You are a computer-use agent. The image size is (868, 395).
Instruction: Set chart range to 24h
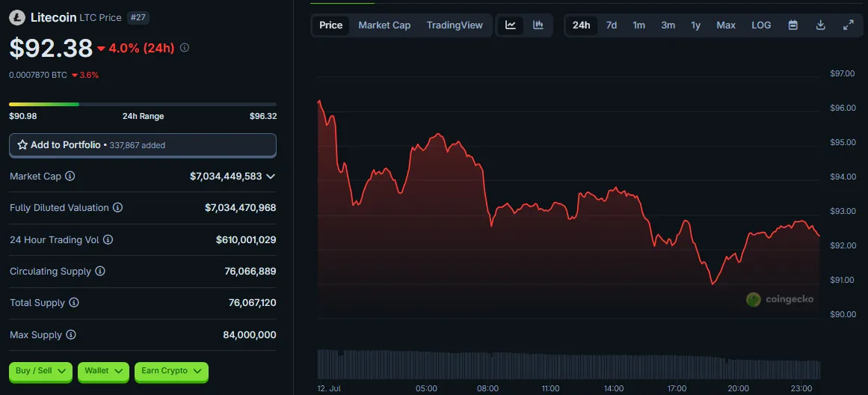(581, 25)
